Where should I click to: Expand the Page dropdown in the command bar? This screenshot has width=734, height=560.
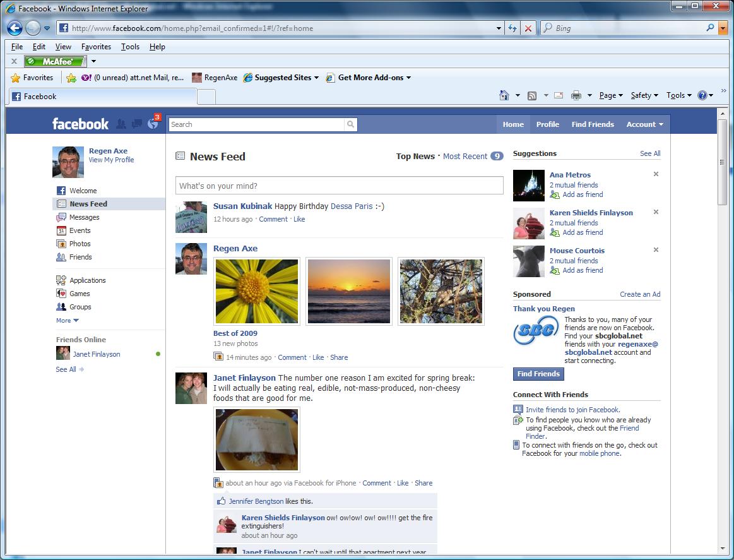[x=610, y=95]
